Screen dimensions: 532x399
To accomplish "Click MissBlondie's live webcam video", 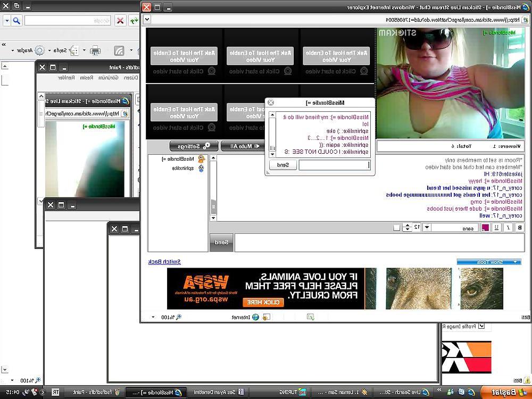I will pyautogui.click(x=451, y=83).
